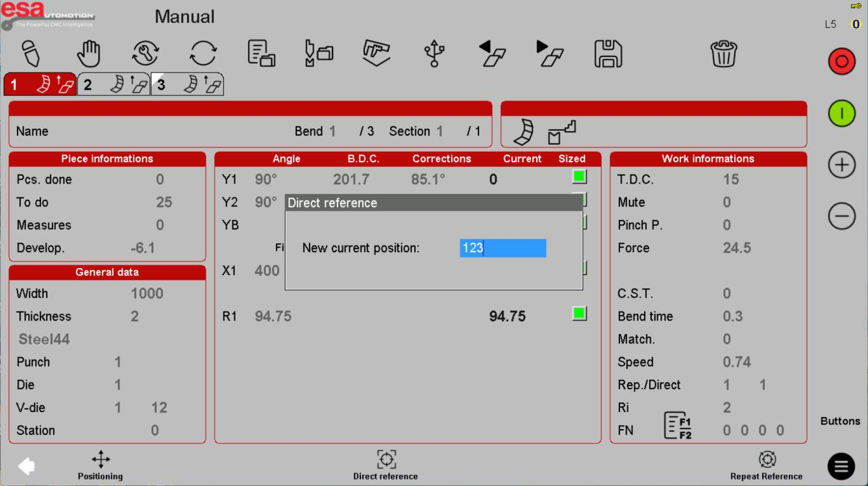Select Manual mode hand icon

tap(89, 54)
